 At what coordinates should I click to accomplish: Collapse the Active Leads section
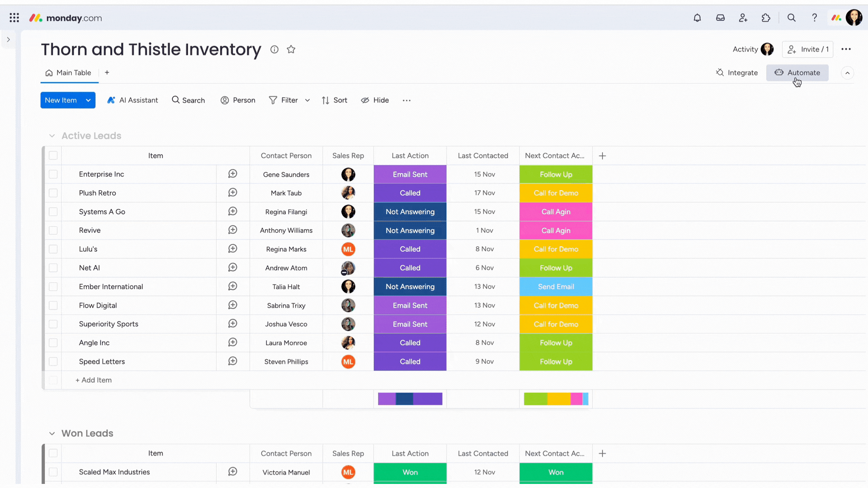(x=52, y=136)
